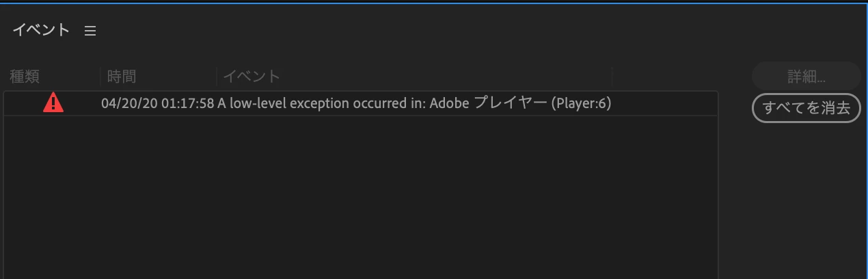
Task: Open event details with 詳細... button
Action: (806, 76)
